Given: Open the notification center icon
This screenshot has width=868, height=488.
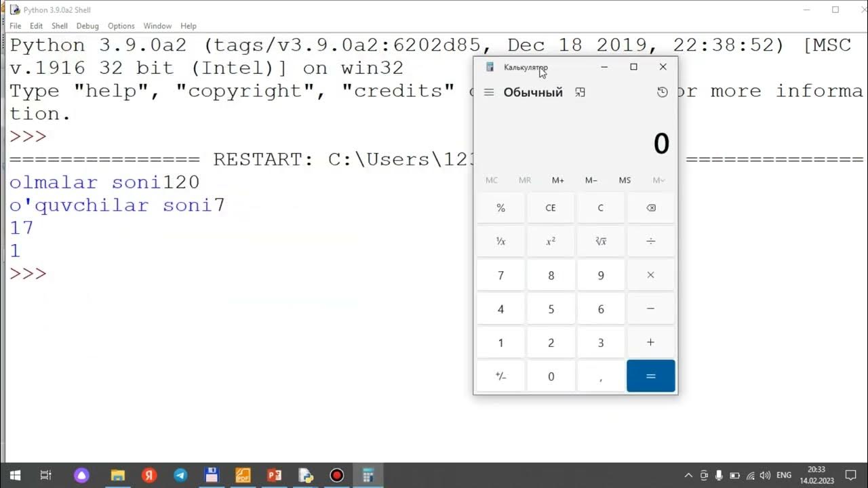Looking at the screenshot, I should 851,475.
